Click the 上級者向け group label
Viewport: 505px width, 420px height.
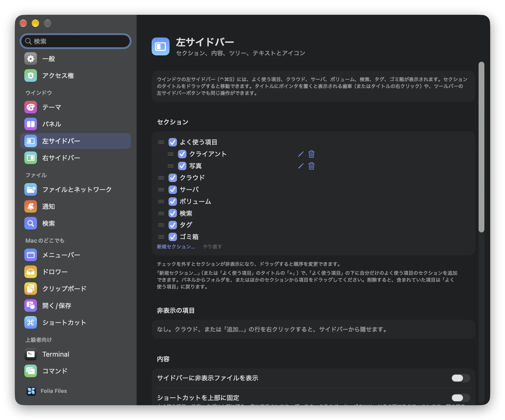39,340
